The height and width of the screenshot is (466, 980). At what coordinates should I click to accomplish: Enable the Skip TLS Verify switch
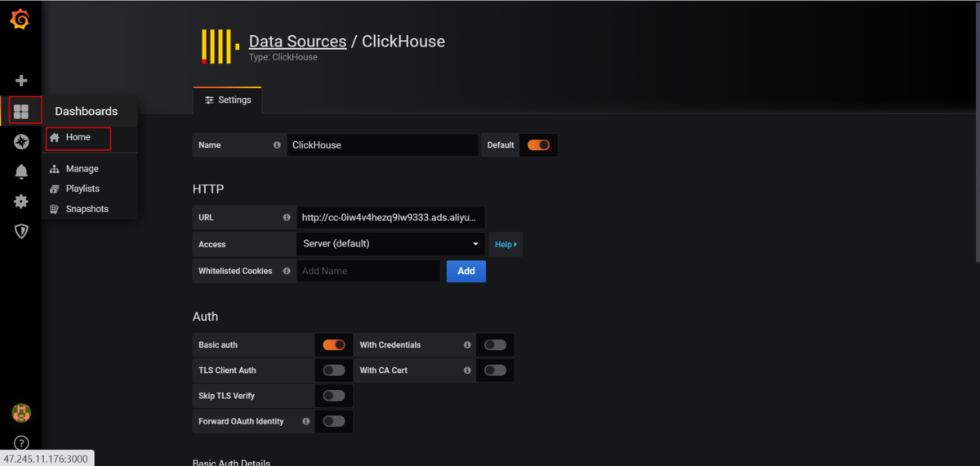coord(334,396)
